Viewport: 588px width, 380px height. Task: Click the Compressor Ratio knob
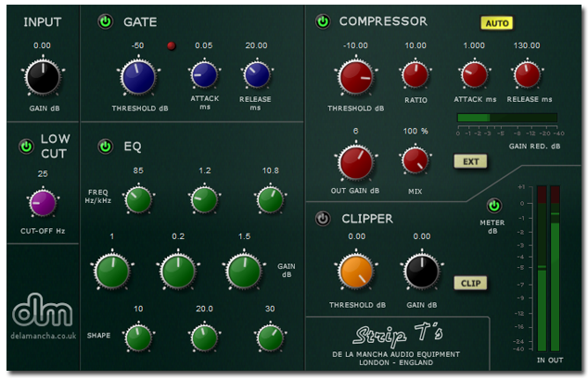[x=415, y=75]
